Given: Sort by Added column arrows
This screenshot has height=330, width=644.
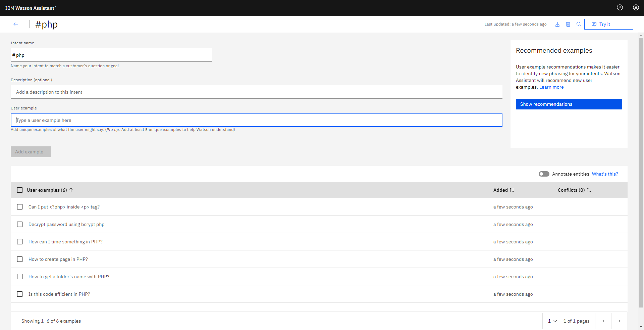Looking at the screenshot, I should 512,190.
